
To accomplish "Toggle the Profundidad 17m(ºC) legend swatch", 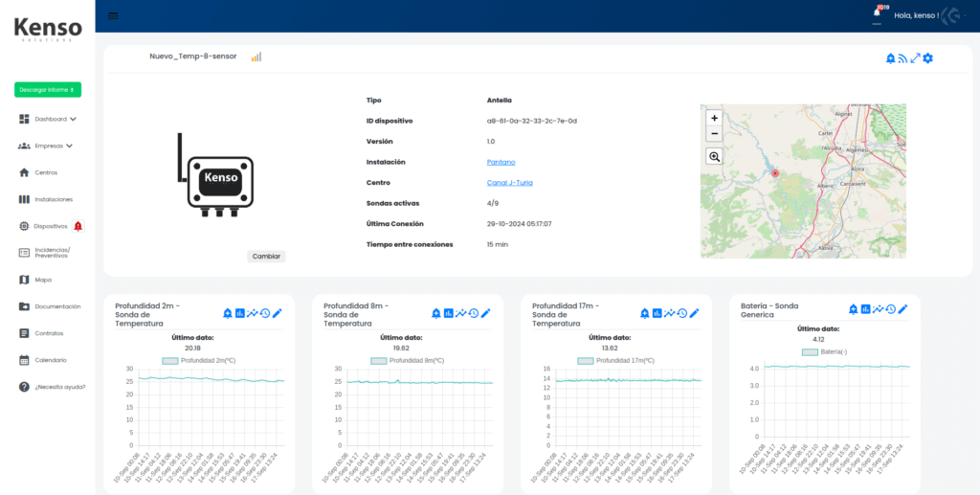I will (586, 361).
